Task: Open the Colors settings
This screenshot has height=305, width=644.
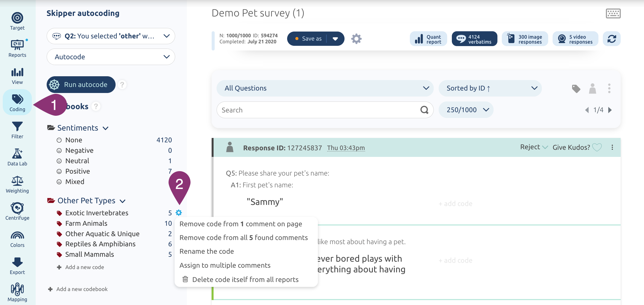Action: (17, 239)
